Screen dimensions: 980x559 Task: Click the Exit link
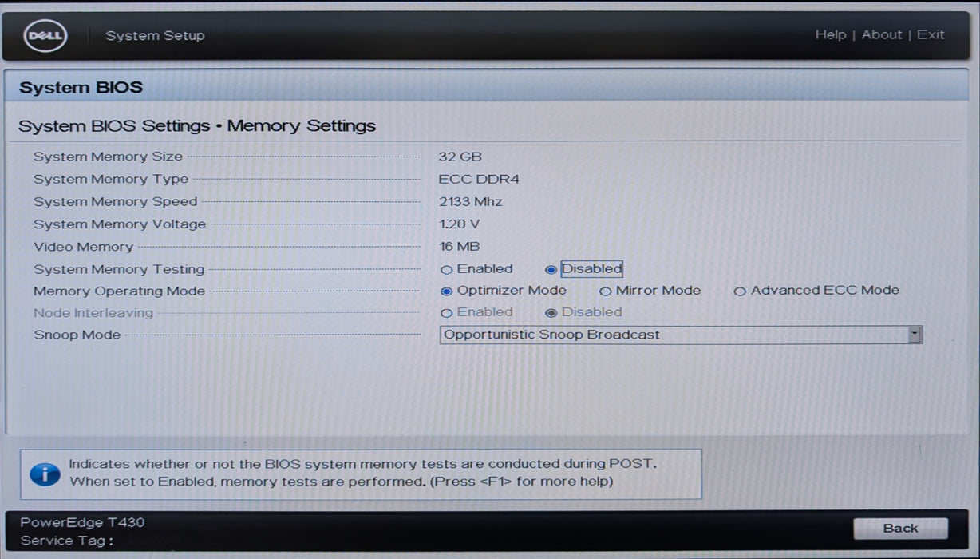[931, 34]
